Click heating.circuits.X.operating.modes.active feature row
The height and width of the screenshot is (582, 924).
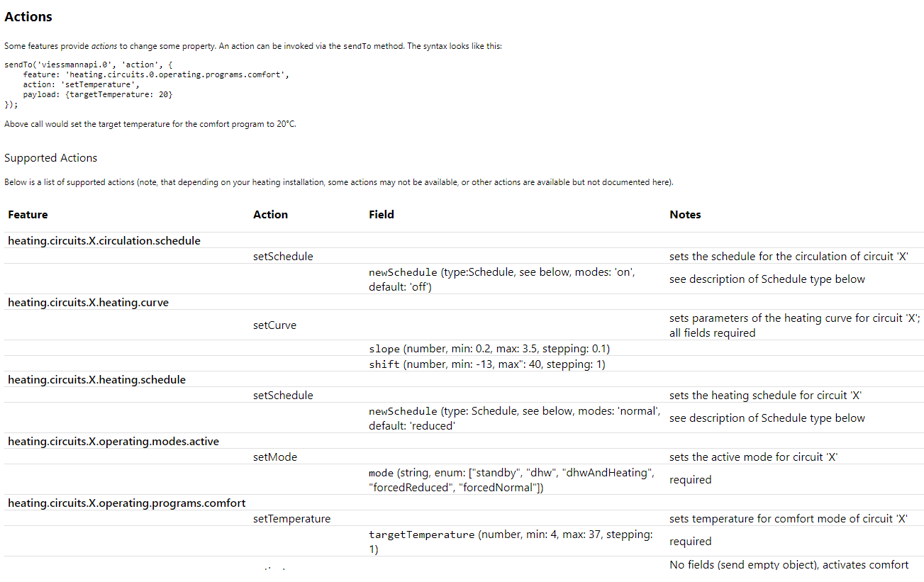(113, 442)
